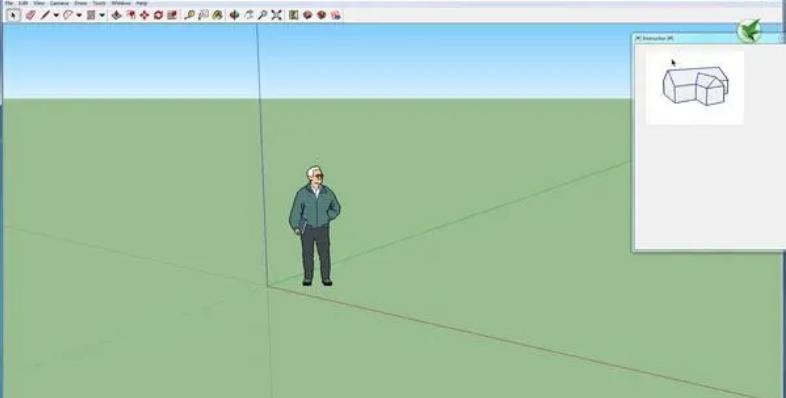Select the Rectangle shapes tool
Viewport: 786px width, 398px height.
(x=91, y=15)
